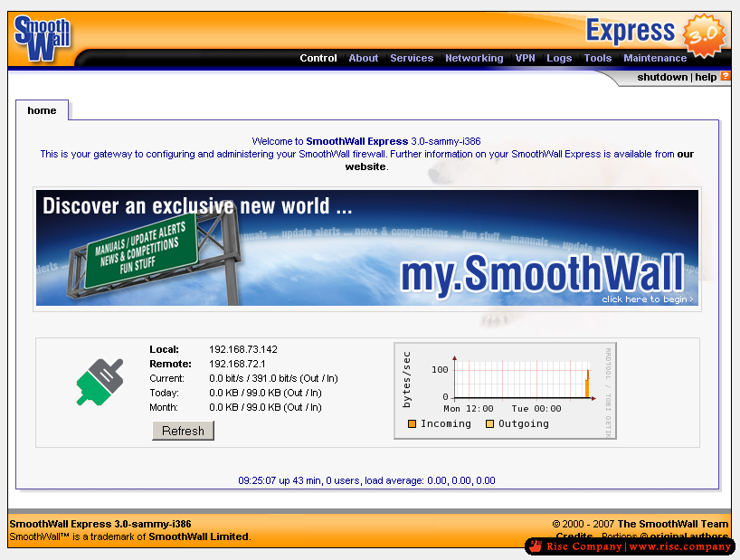
Task: Click the green network plug connection icon
Action: (x=100, y=382)
